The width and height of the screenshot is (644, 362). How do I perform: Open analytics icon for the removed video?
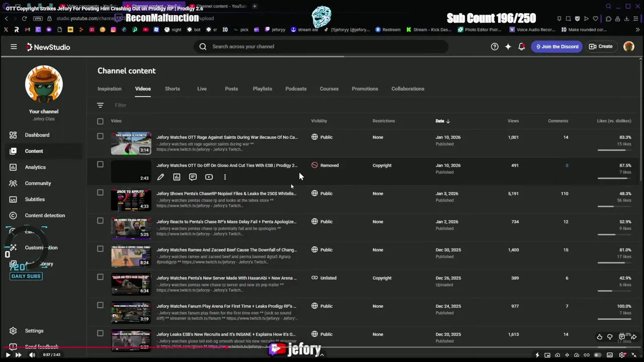177,177
